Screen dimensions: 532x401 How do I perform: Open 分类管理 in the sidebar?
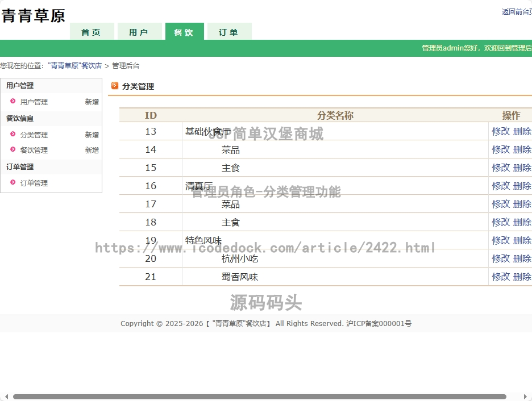pos(34,135)
